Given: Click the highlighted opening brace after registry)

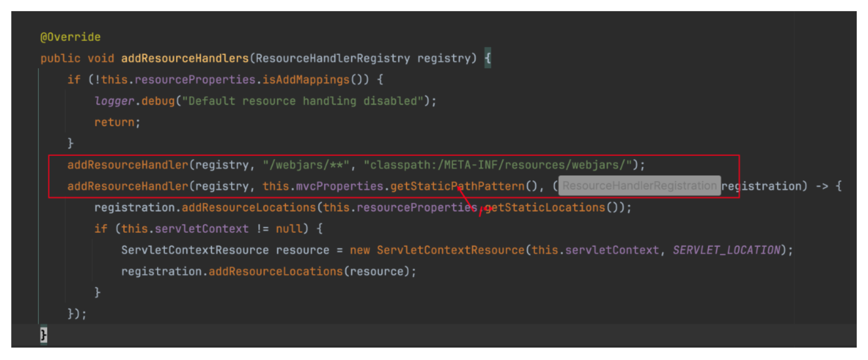Looking at the screenshot, I should pyautogui.click(x=488, y=58).
